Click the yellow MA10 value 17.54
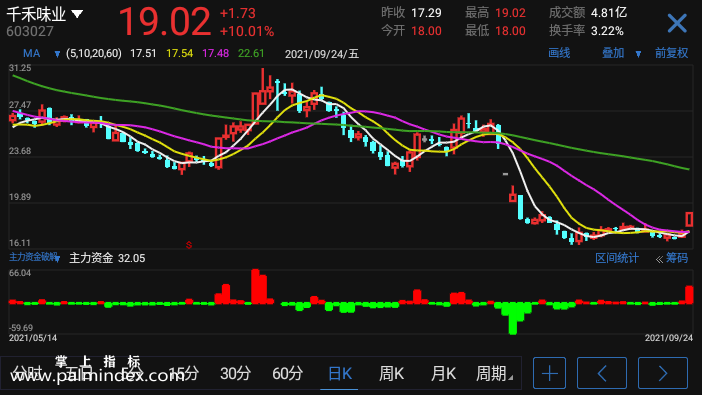The height and width of the screenshot is (395, 702). point(180,54)
